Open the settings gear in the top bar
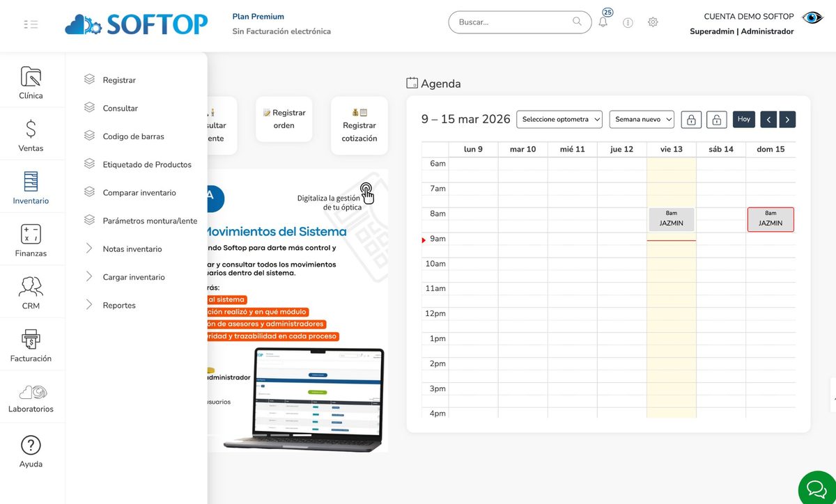 (x=653, y=22)
